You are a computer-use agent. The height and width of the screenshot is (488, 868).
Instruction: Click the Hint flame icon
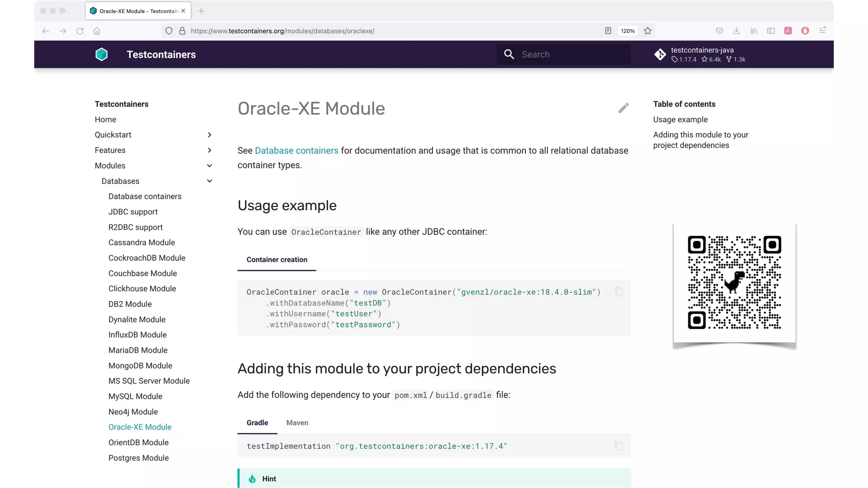pyautogui.click(x=252, y=479)
